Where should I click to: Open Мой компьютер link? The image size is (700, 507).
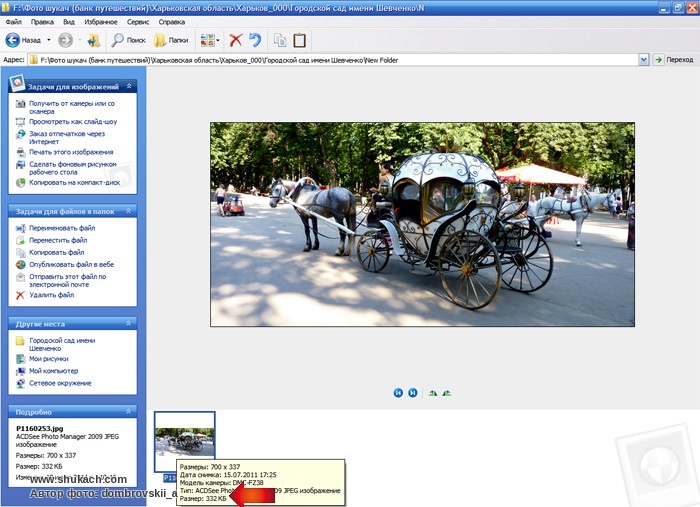pyautogui.click(x=54, y=371)
